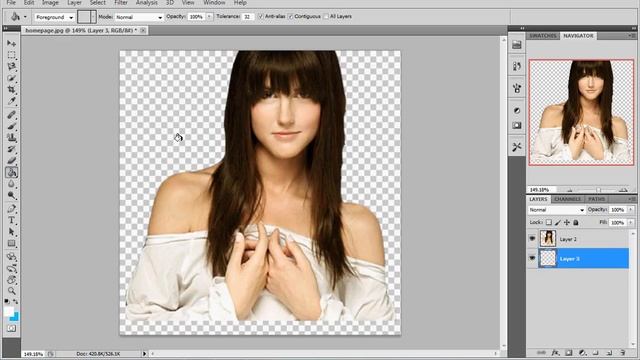Open the layer blend mode Normal dropdown
Screen dimensions: 640x360
(x=556, y=210)
